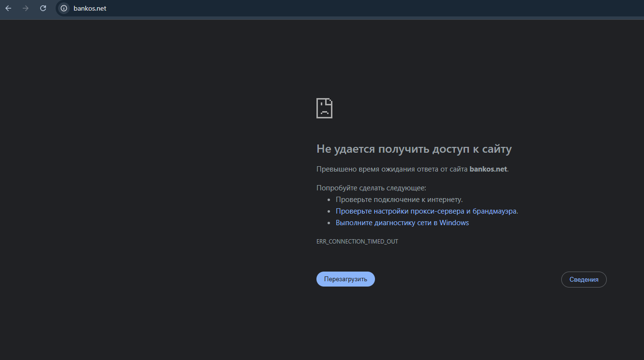Image resolution: width=644 pixels, height=360 pixels.
Task: Reload the page via toolbar refresh icon
Action: pyautogui.click(x=43, y=8)
